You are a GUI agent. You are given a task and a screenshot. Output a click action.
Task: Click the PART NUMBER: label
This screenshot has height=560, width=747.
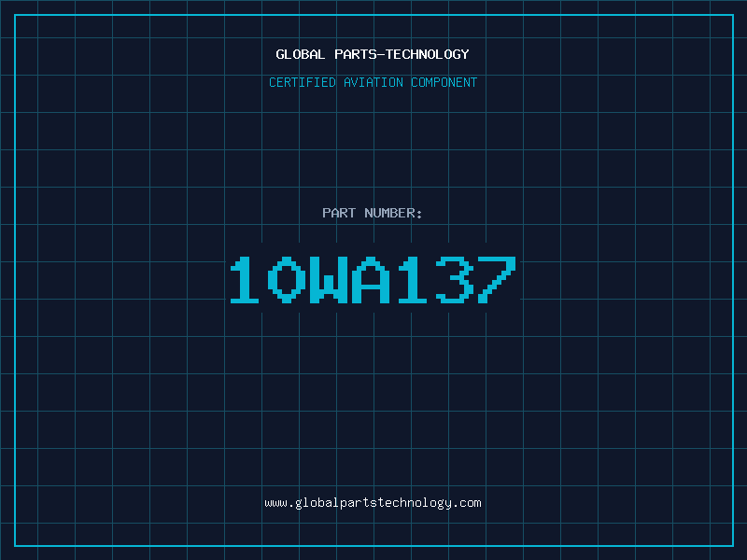pos(373,213)
